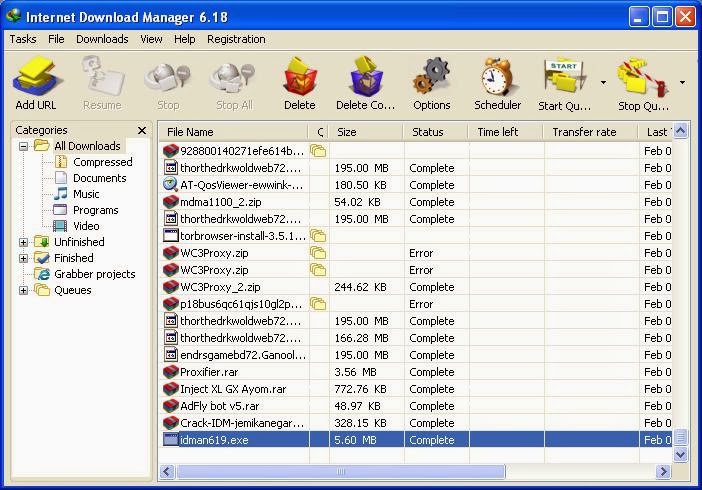Select the AdFly bot v5.rar row
Screen dimensions: 702x490
(416, 406)
